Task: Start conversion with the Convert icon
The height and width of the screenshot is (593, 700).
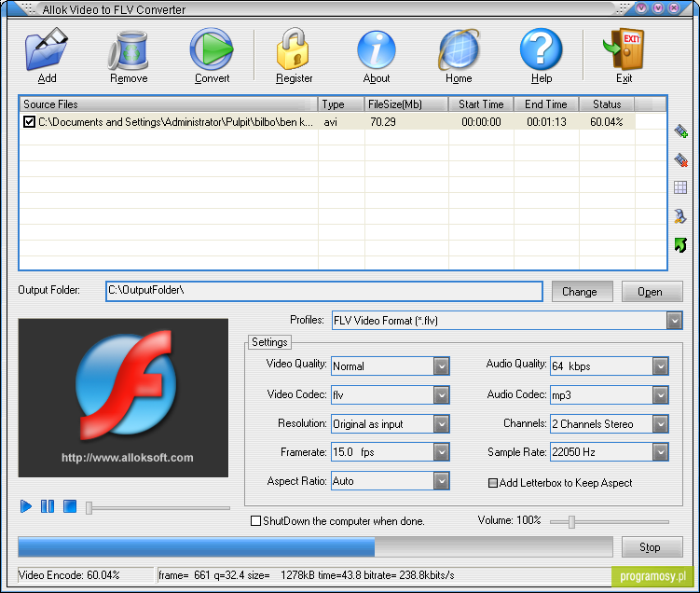Action: pos(212,49)
